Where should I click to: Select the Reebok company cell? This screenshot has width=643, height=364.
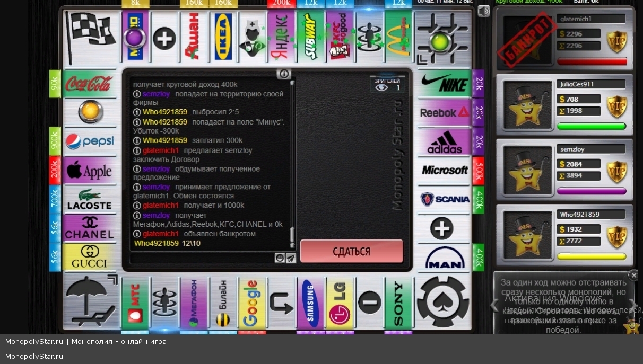pos(444,112)
